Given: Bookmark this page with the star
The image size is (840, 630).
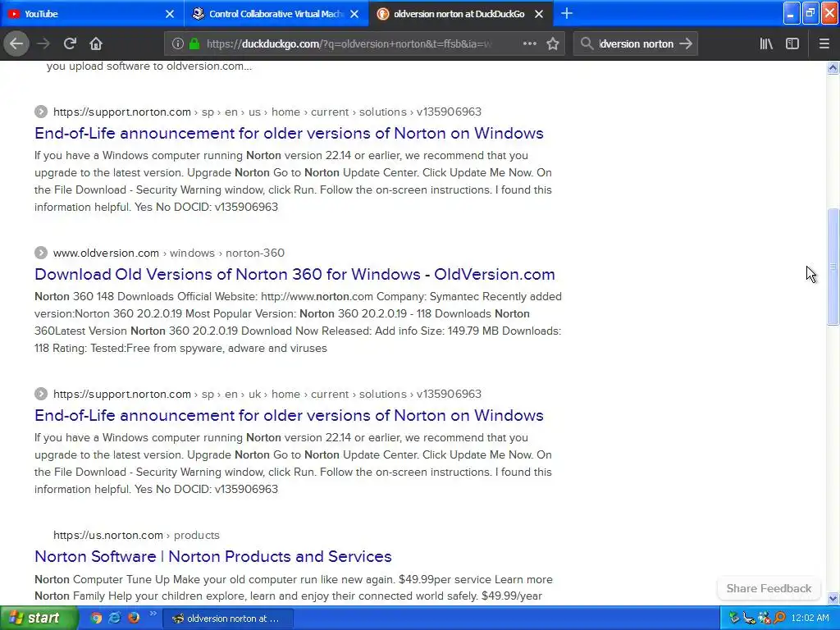Looking at the screenshot, I should 553,44.
